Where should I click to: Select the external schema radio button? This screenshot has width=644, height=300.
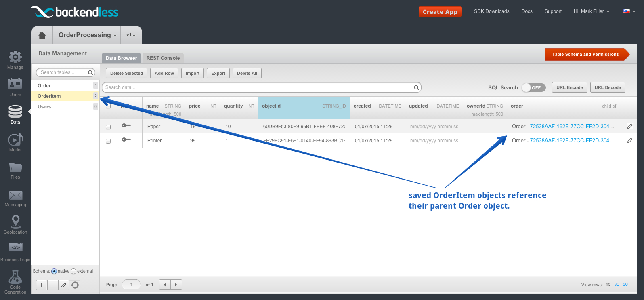click(x=73, y=271)
